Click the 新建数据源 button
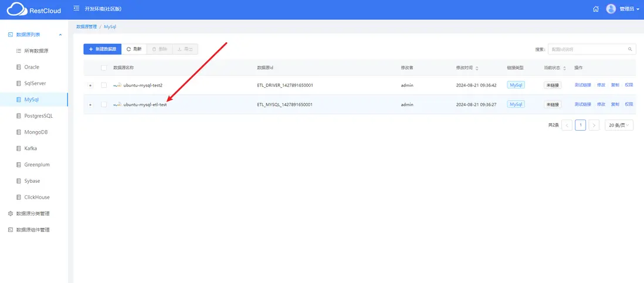Image resolution: width=644 pixels, height=283 pixels. pos(102,49)
